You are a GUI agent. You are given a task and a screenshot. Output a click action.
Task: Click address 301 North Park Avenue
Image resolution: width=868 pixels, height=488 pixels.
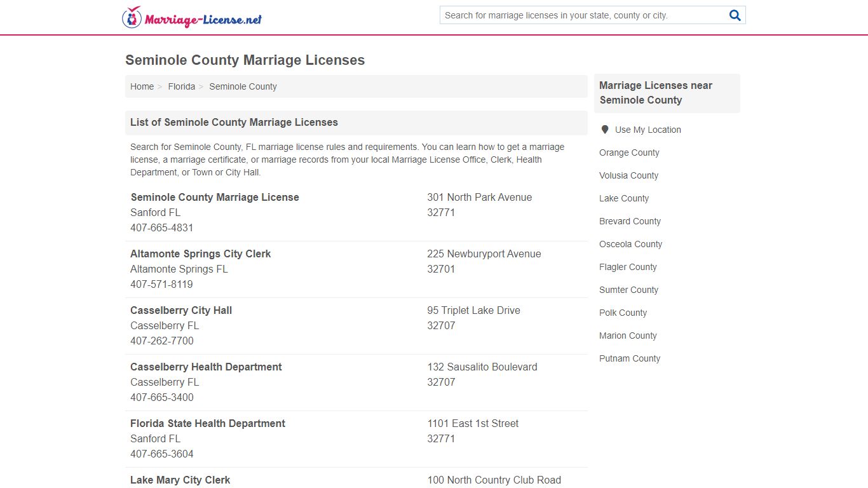(479, 197)
